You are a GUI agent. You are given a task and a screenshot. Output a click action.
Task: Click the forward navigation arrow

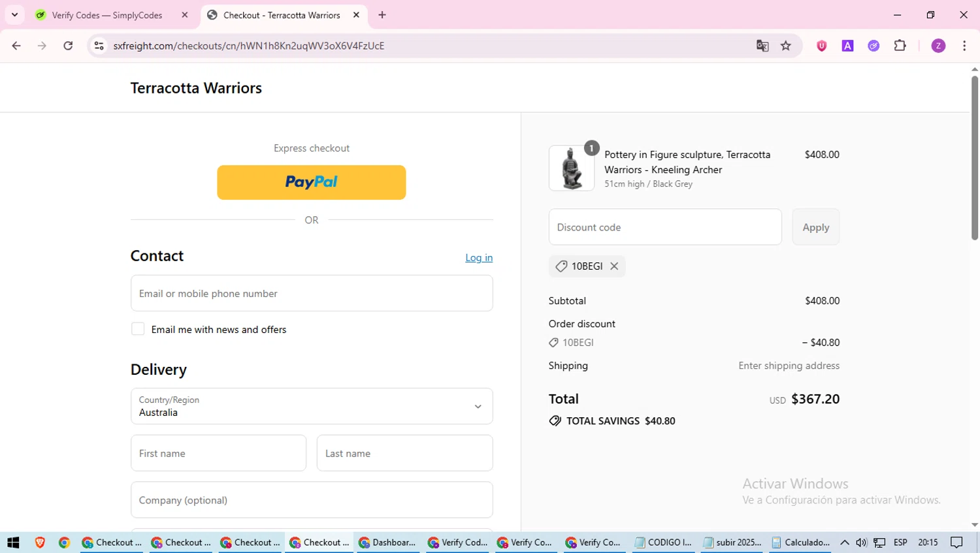point(42,46)
